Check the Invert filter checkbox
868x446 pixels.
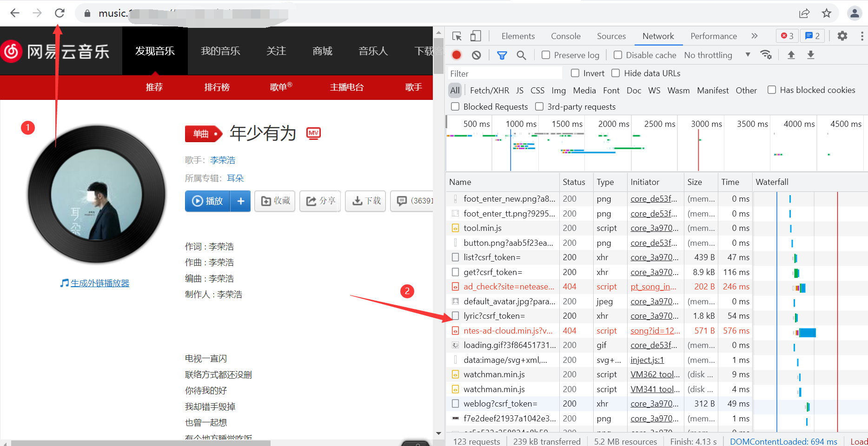575,73
